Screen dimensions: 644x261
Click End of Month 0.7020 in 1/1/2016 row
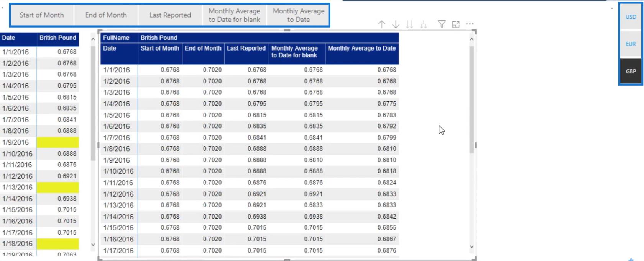(x=212, y=70)
